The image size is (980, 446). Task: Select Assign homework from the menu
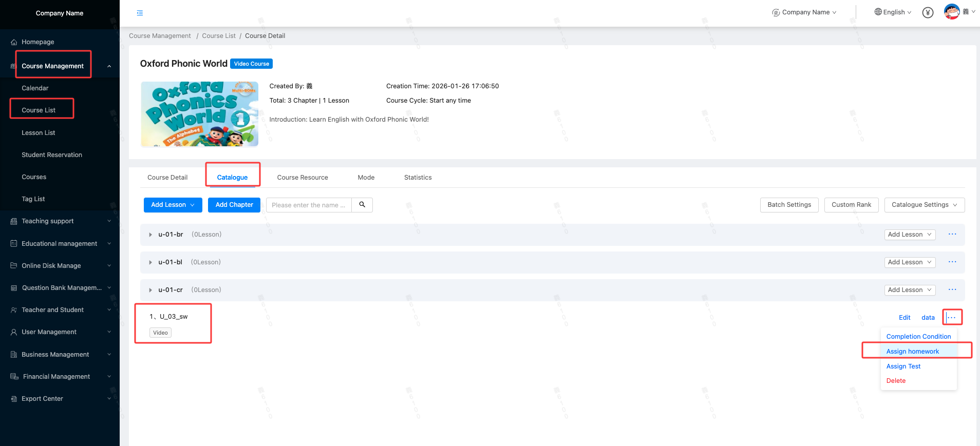912,352
